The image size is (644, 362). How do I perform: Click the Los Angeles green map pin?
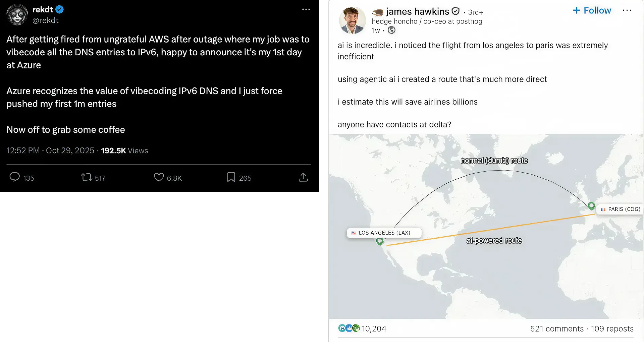(380, 241)
